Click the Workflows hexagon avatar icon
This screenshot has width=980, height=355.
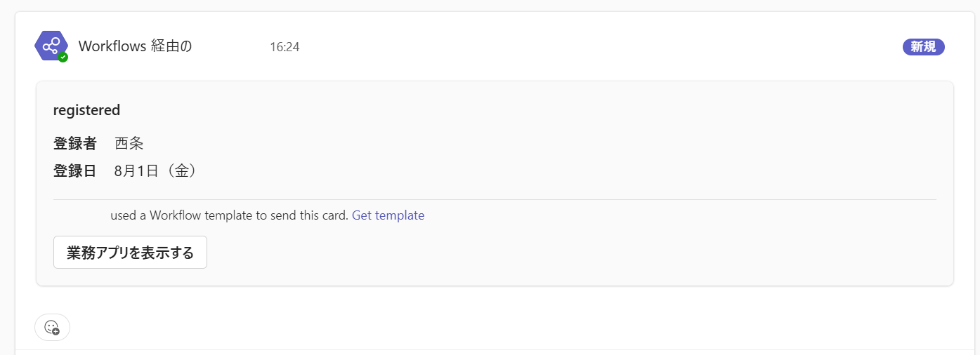point(51,46)
